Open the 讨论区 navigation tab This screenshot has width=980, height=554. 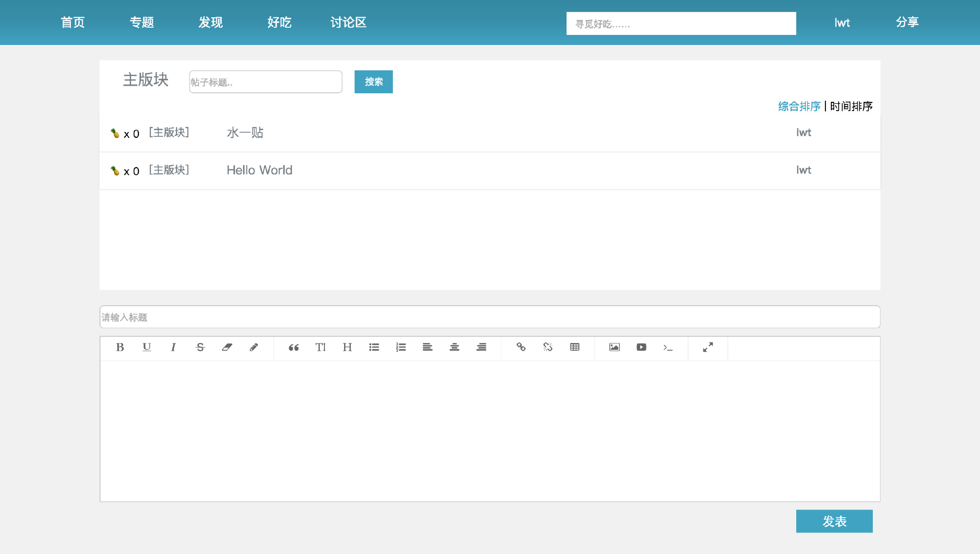(348, 22)
